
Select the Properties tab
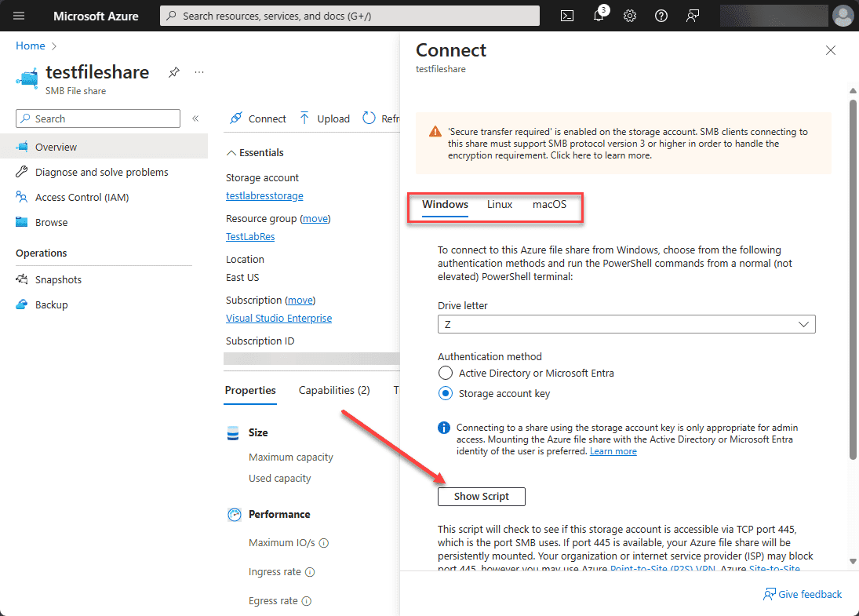250,390
